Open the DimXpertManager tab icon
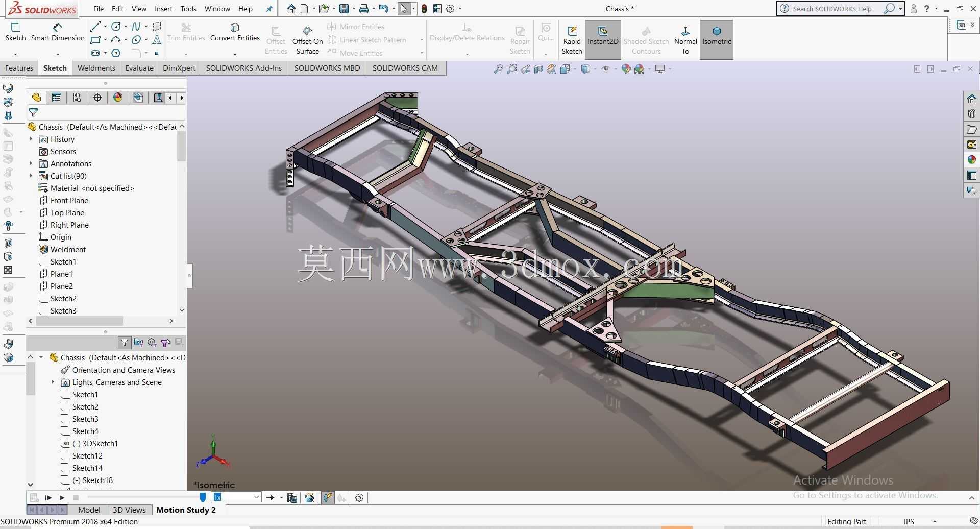The image size is (980, 529). point(97,98)
